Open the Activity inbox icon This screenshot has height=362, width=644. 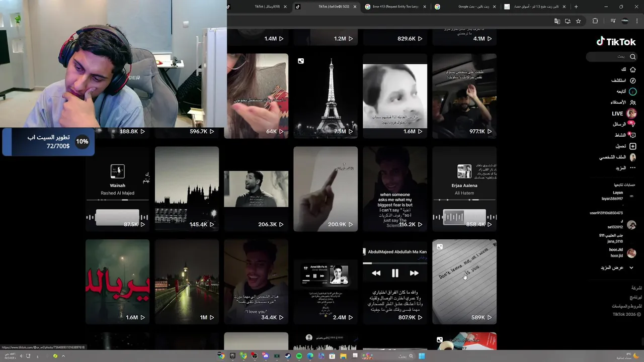633,135
